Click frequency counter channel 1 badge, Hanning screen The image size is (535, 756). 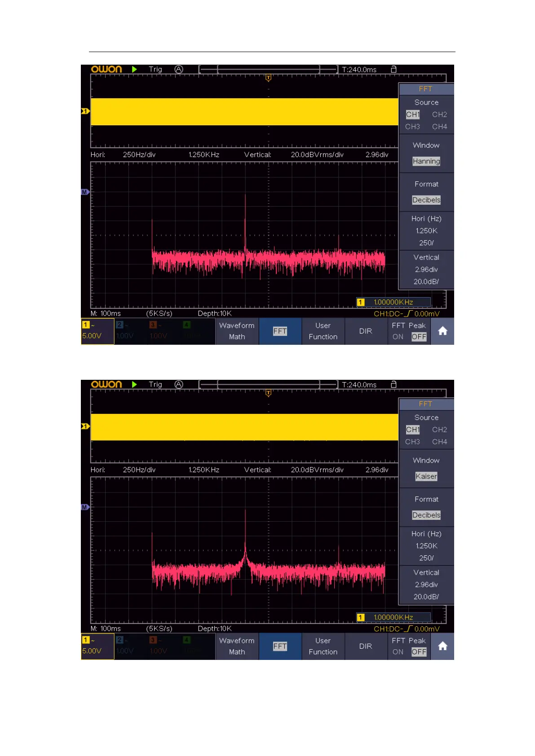coord(361,302)
